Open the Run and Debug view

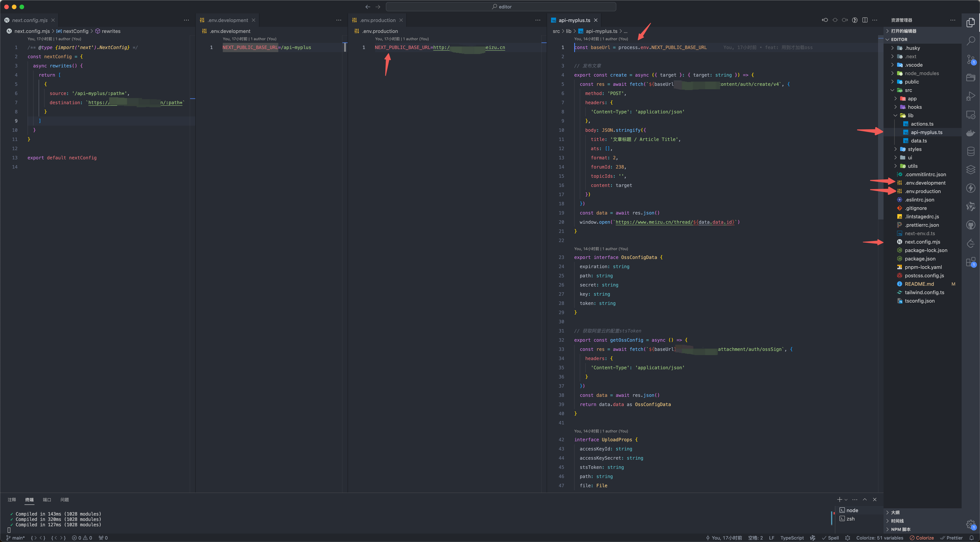coord(970,96)
